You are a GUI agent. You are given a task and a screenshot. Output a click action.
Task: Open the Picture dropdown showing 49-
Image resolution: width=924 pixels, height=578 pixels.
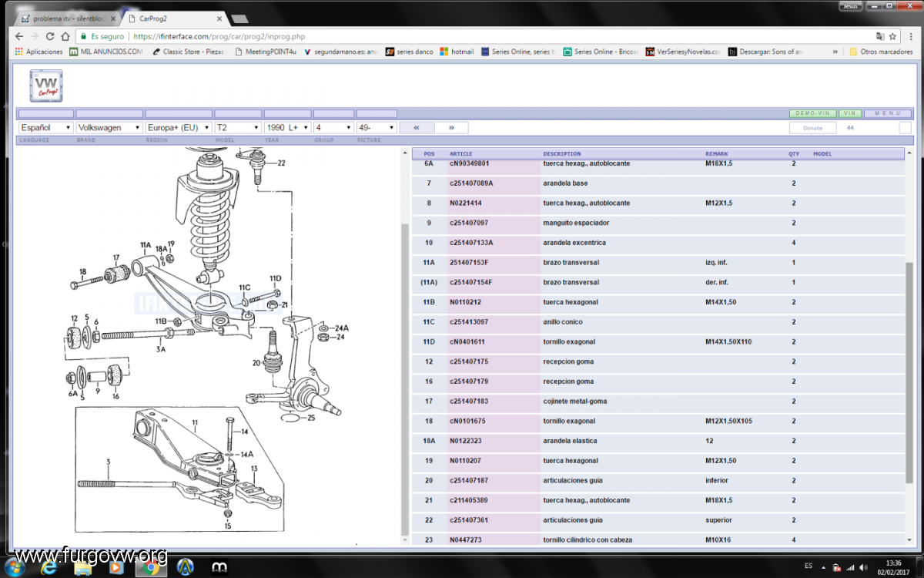point(377,127)
